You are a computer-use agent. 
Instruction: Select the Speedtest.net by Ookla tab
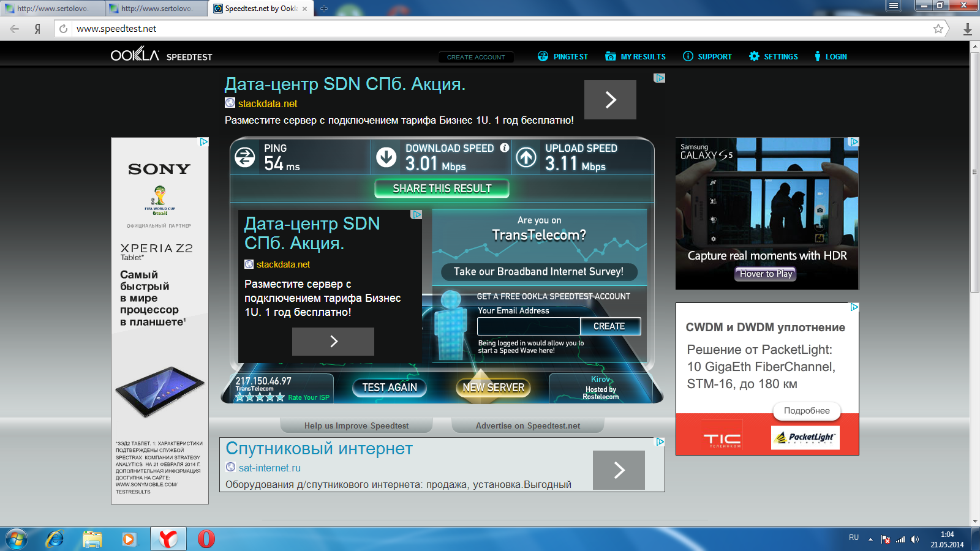coord(262,9)
